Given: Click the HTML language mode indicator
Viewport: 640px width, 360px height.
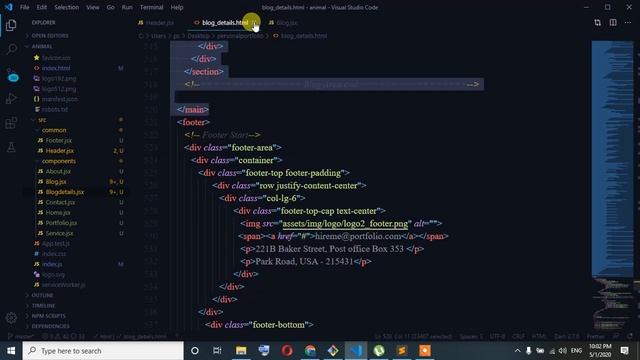Looking at the screenshot, I should [x=539, y=336].
